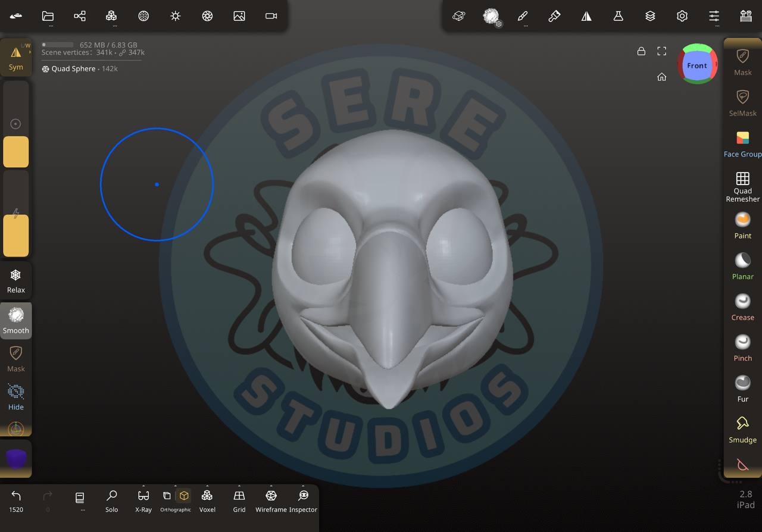Select the Fur brush
The height and width of the screenshot is (532, 762).
tap(742, 387)
